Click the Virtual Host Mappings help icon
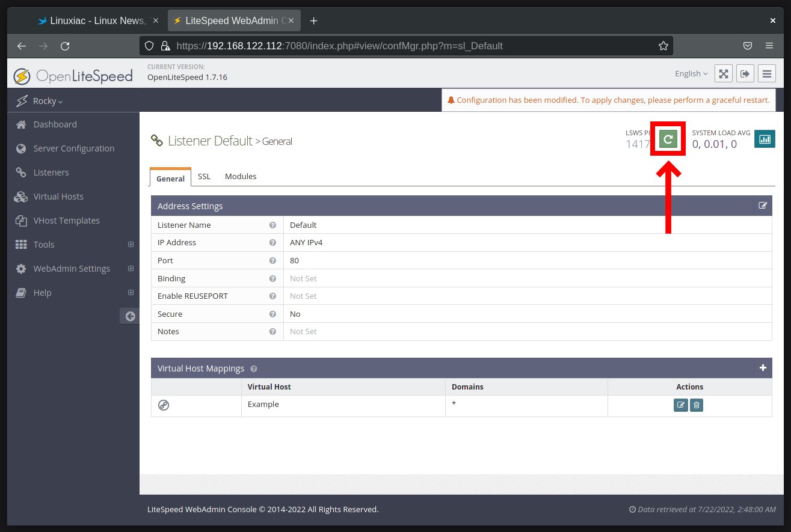This screenshot has height=532, width=791. (253, 368)
